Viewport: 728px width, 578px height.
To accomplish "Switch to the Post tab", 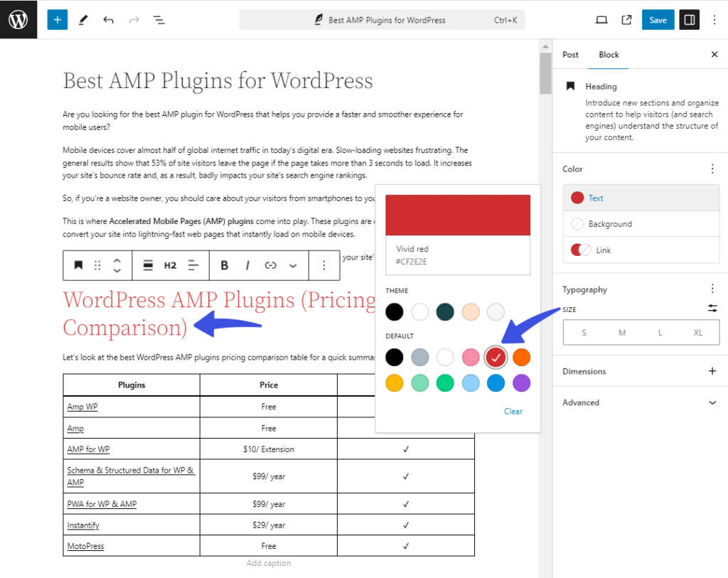I will point(571,54).
